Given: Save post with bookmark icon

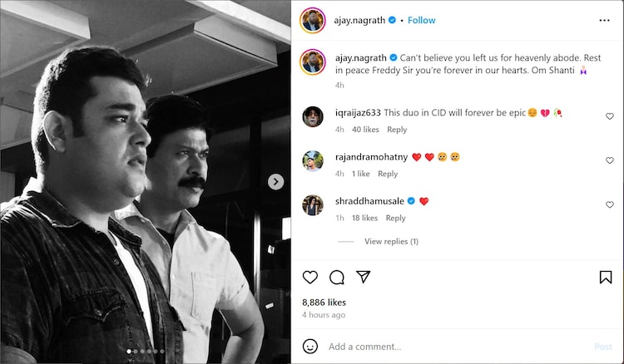Looking at the screenshot, I should tap(606, 277).
